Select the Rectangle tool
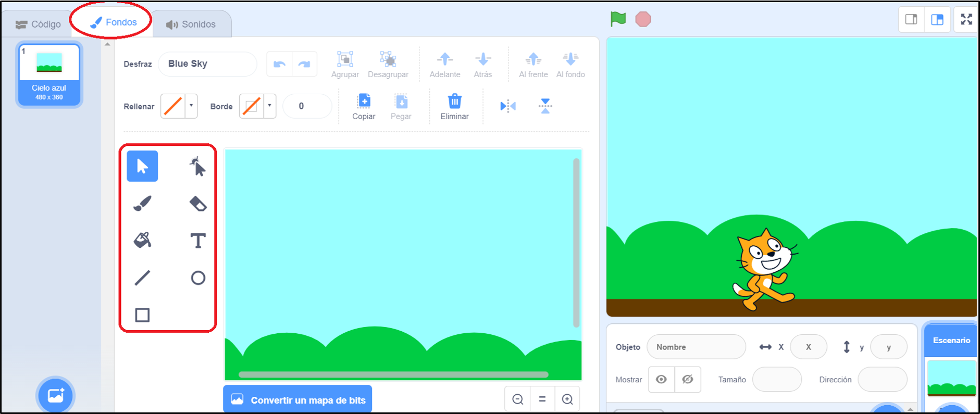This screenshot has width=980, height=414. [142, 315]
